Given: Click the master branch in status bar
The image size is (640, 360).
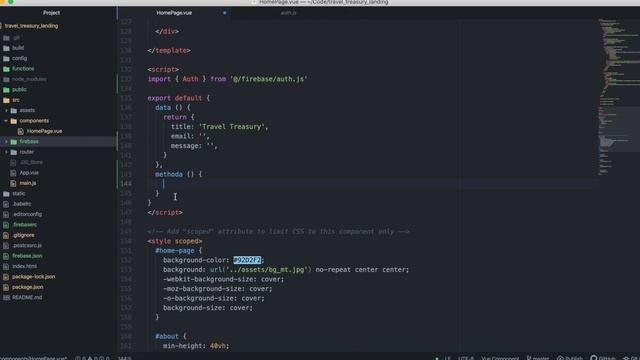Looking at the screenshot, I should click(x=538, y=358).
